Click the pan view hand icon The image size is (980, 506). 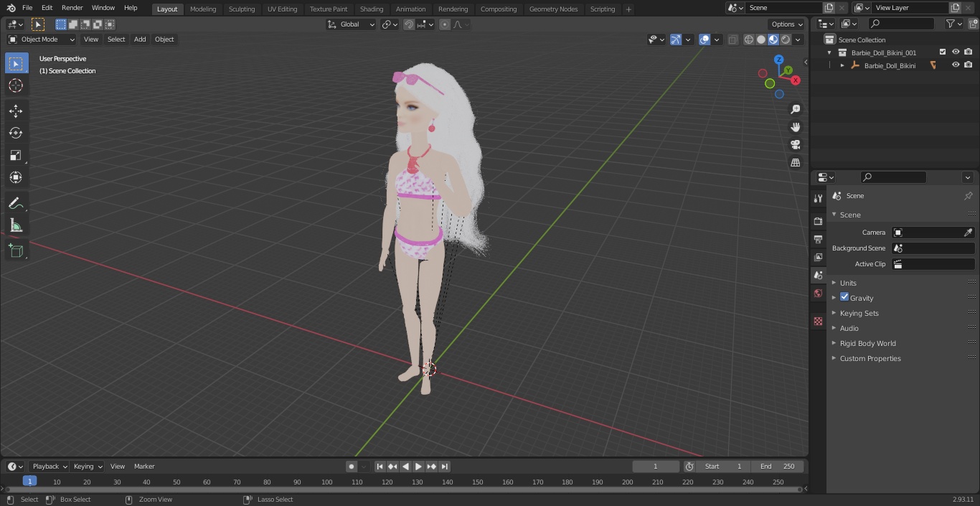click(795, 127)
